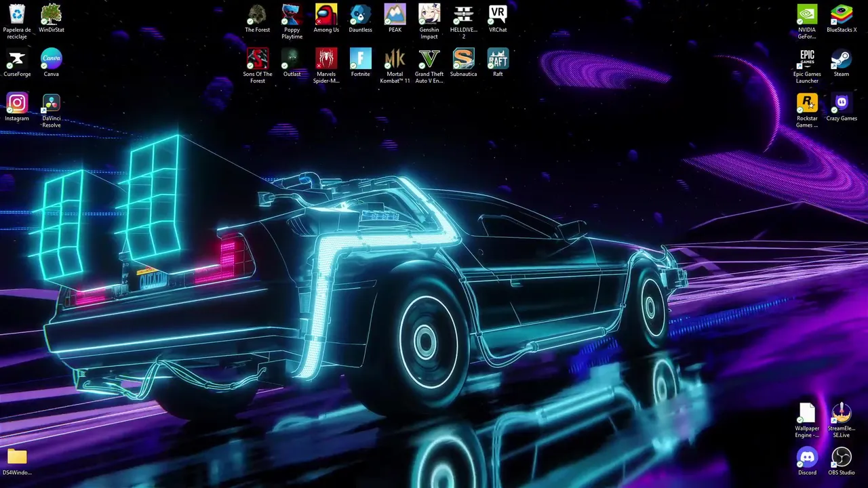Click the PEAK game icon
868x488 pixels.
click(x=395, y=14)
